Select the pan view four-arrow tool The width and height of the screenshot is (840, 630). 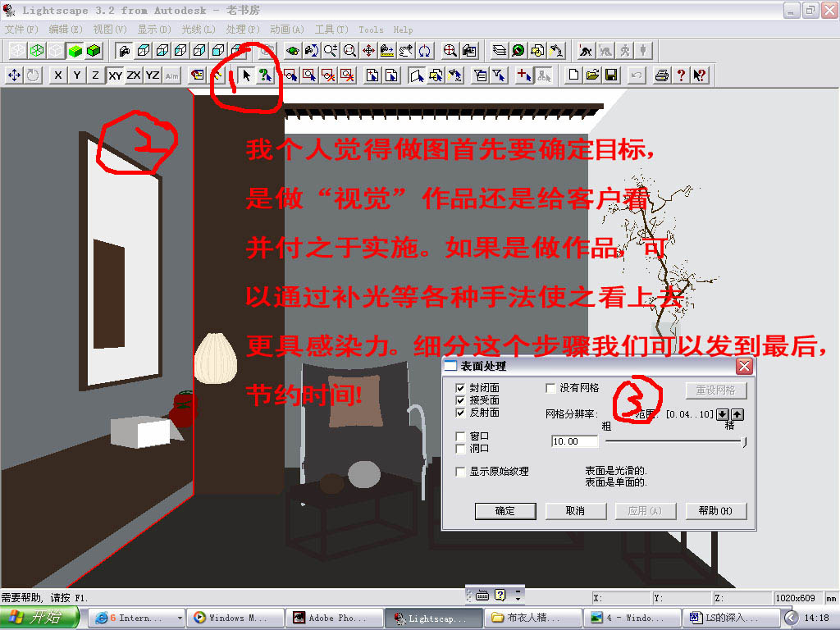368,51
